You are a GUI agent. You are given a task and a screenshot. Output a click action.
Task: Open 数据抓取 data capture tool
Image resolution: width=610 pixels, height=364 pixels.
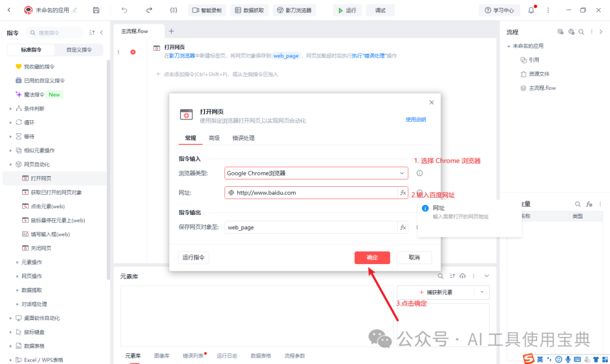250,10
